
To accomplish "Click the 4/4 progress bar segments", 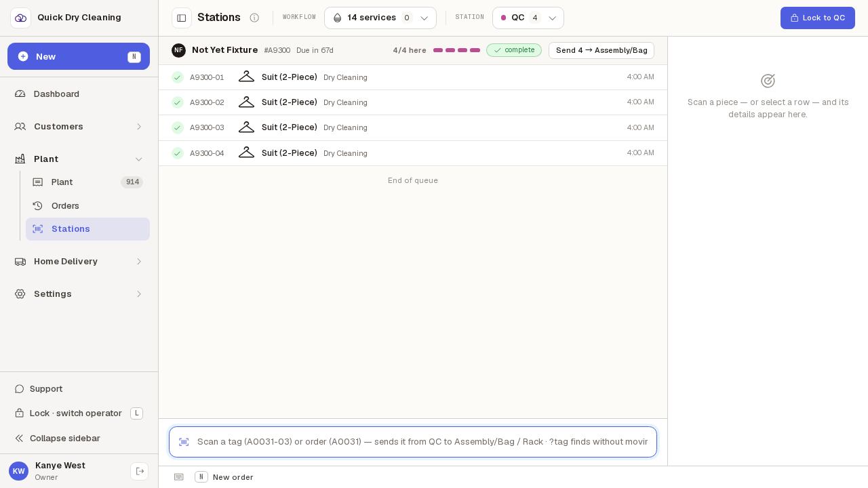I will point(457,50).
